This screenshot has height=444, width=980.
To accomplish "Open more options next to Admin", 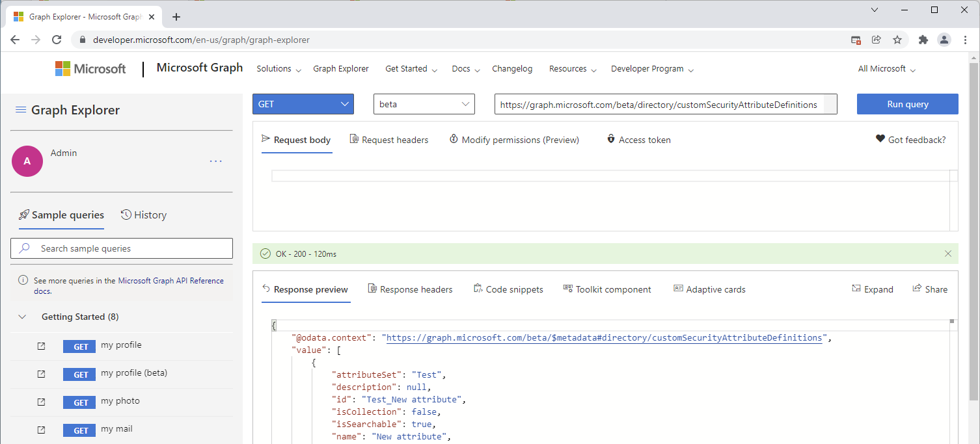I will pos(215,161).
